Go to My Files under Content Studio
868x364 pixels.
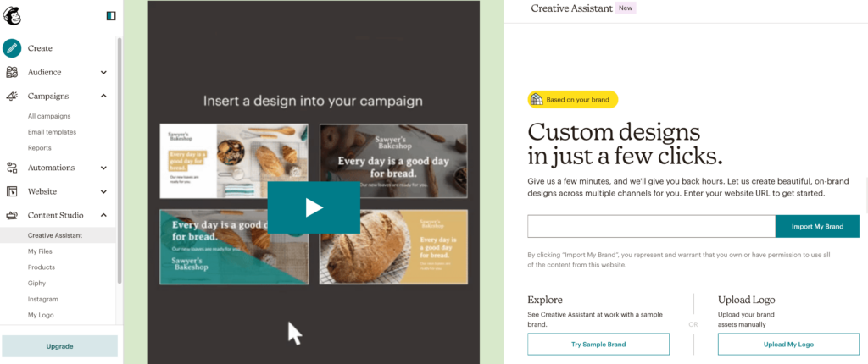pos(40,251)
